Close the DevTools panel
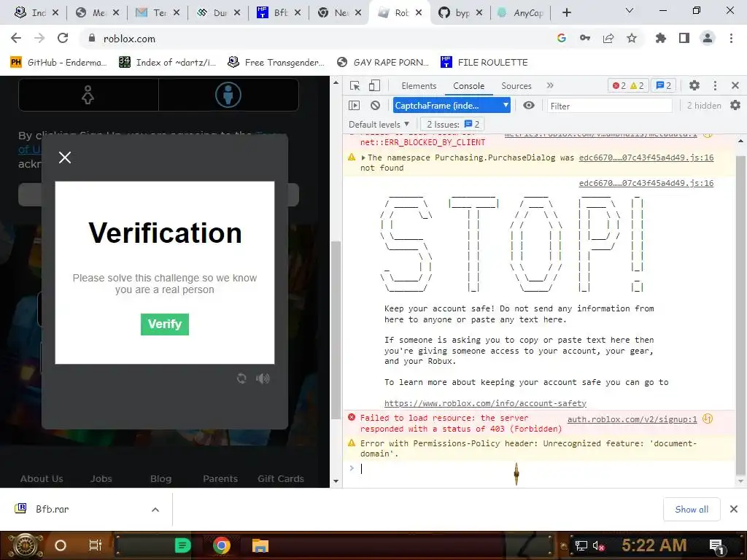 tap(735, 86)
